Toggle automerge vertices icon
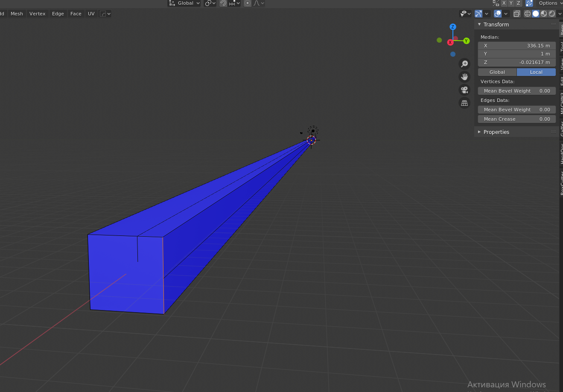This screenshot has width=563, height=392. coord(529,3)
